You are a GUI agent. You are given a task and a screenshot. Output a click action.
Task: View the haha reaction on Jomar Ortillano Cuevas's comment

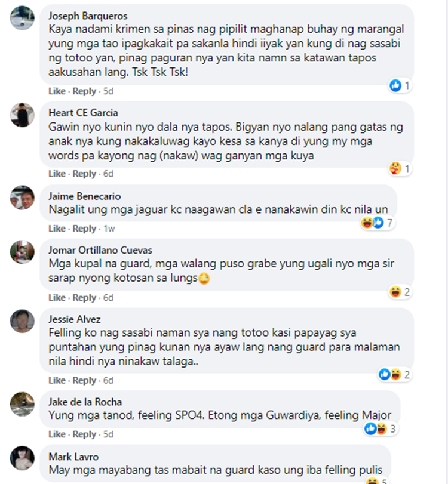coord(395,292)
